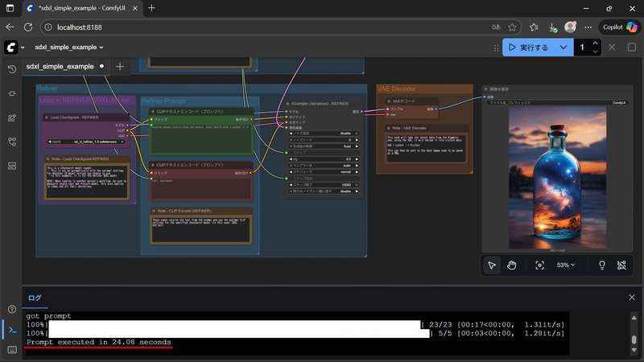The width and height of the screenshot is (644, 362).
Task: Open the queue history sidebar icon
Action: click(12, 69)
